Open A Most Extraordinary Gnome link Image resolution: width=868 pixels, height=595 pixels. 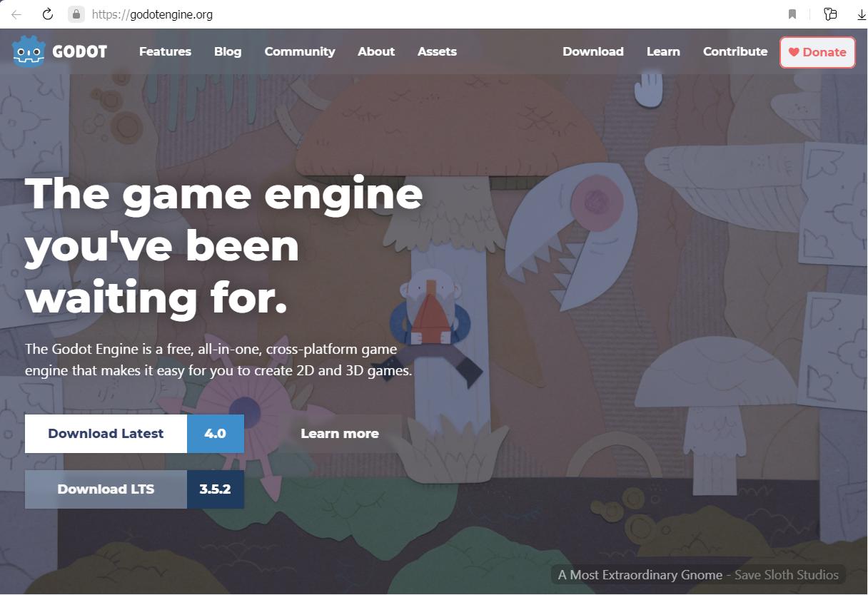640,575
